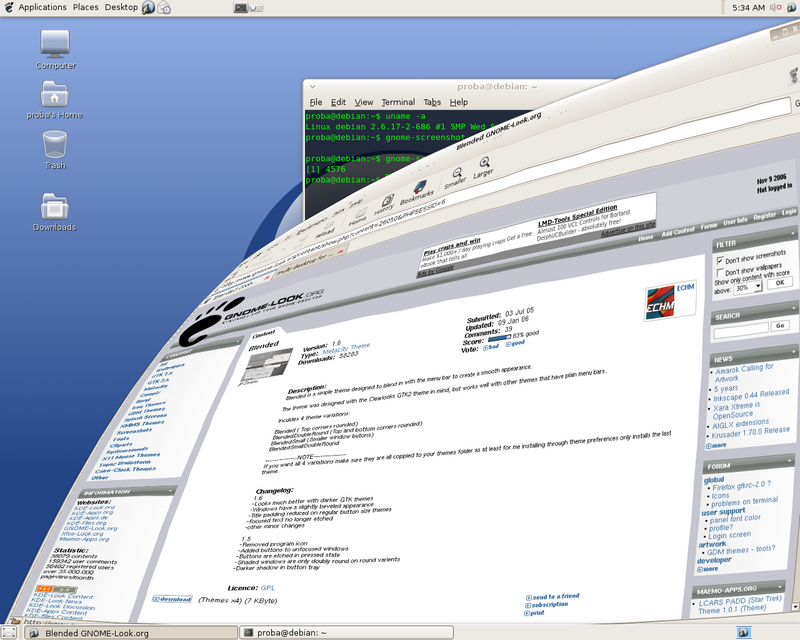Vote bad on the Blended theme
Viewport: 800px width, 640px height.
491,348
